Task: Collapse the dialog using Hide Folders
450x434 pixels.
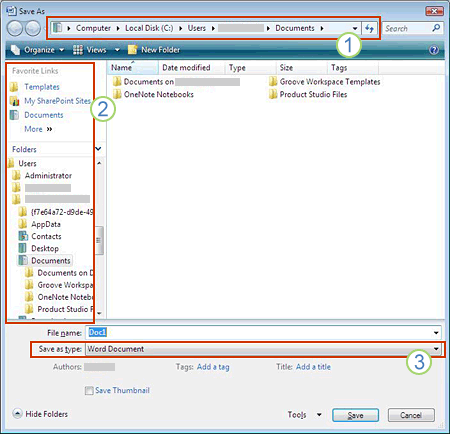Action: coord(40,414)
